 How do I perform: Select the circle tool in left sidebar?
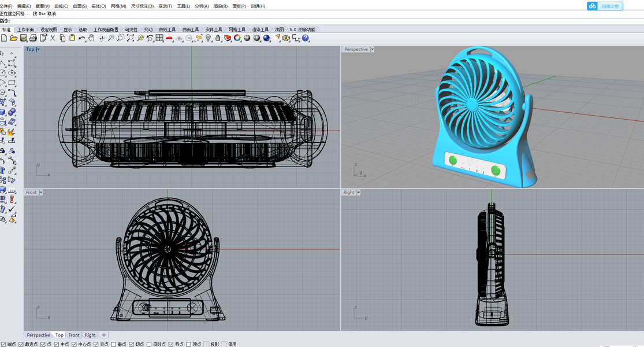[x=3, y=73]
